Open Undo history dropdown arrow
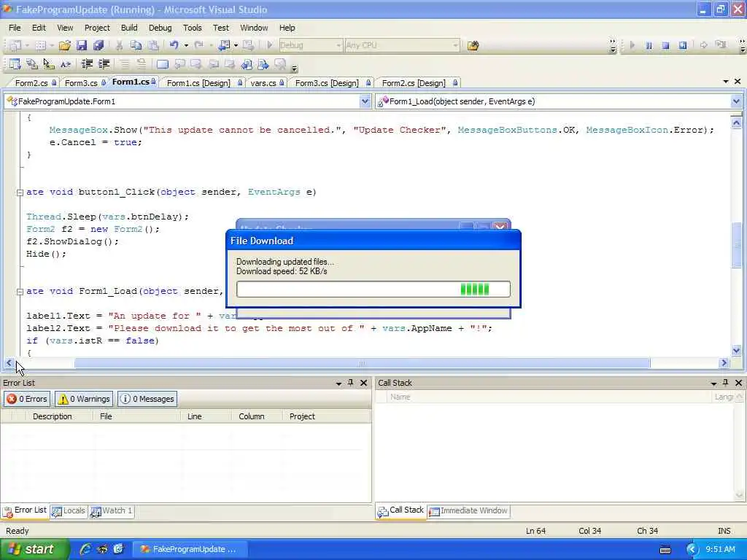The height and width of the screenshot is (560, 747). coord(186,46)
